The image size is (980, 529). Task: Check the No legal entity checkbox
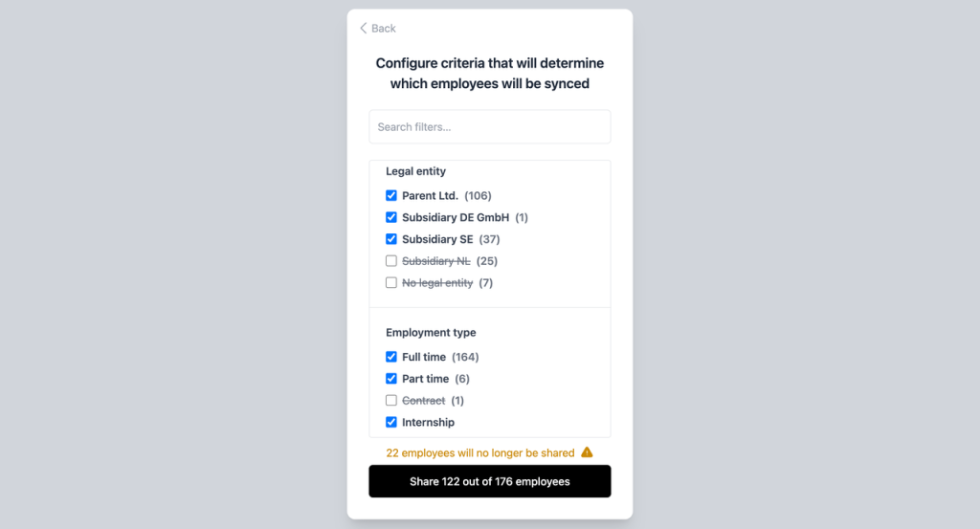(391, 283)
